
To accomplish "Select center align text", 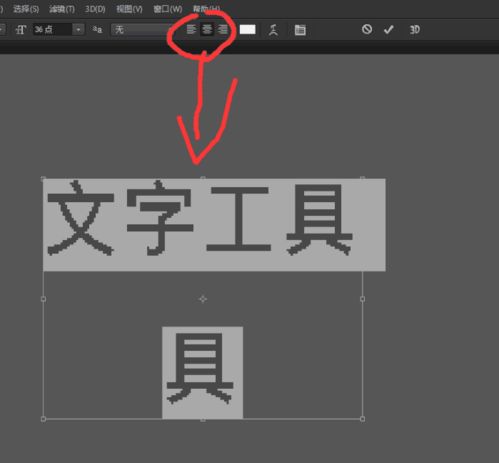I will [207, 30].
